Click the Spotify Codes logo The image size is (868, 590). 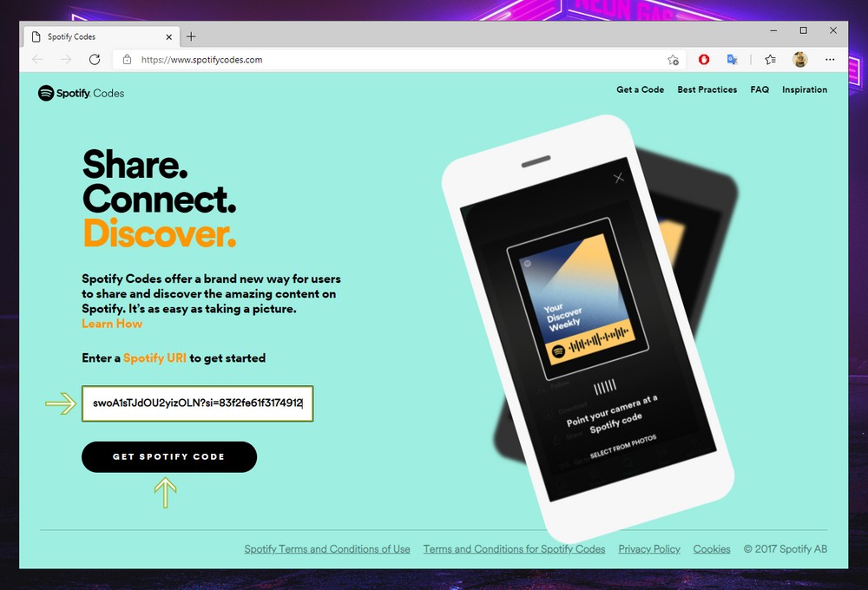coord(81,93)
